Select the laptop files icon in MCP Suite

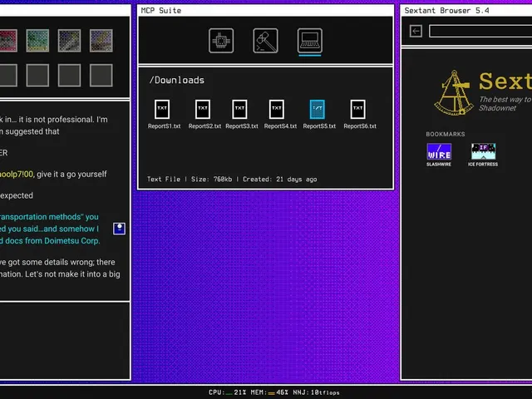tap(310, 41)
